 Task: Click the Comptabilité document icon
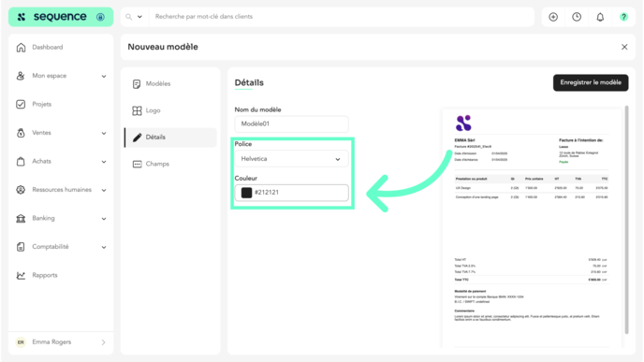21,247
